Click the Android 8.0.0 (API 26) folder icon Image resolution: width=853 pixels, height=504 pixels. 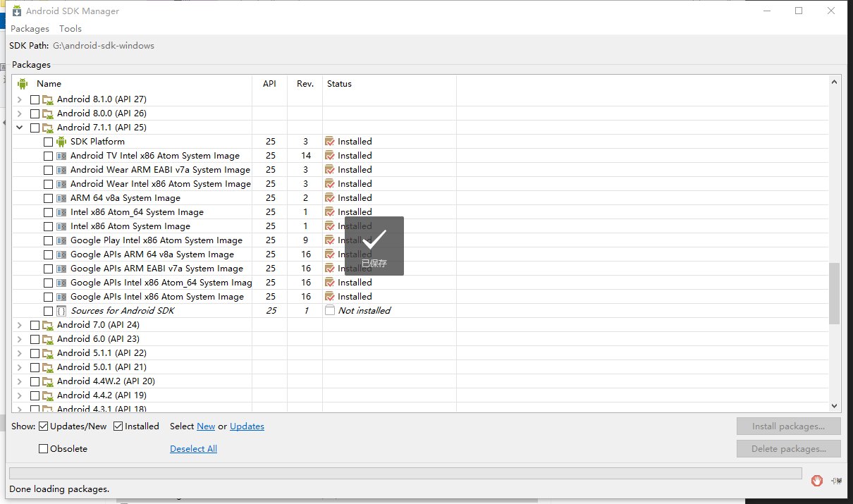pos(48,113)
